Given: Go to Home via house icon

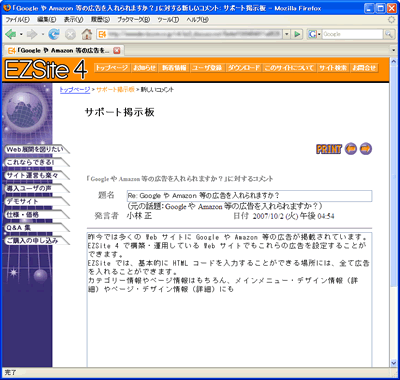Looking at the screenshot, I should click(87, 34).
